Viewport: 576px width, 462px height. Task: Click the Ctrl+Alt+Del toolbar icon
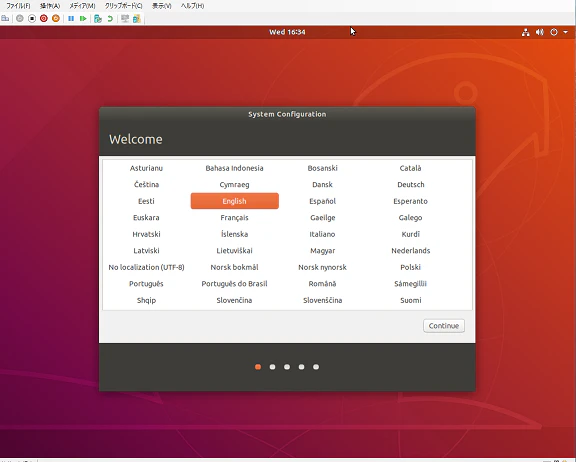[x=5, y=18]
